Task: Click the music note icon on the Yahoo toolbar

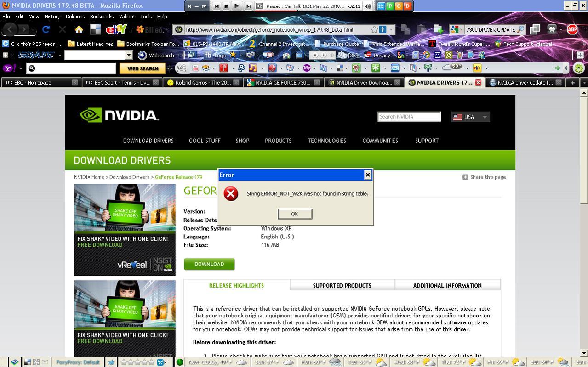Action: click(252, 68)
